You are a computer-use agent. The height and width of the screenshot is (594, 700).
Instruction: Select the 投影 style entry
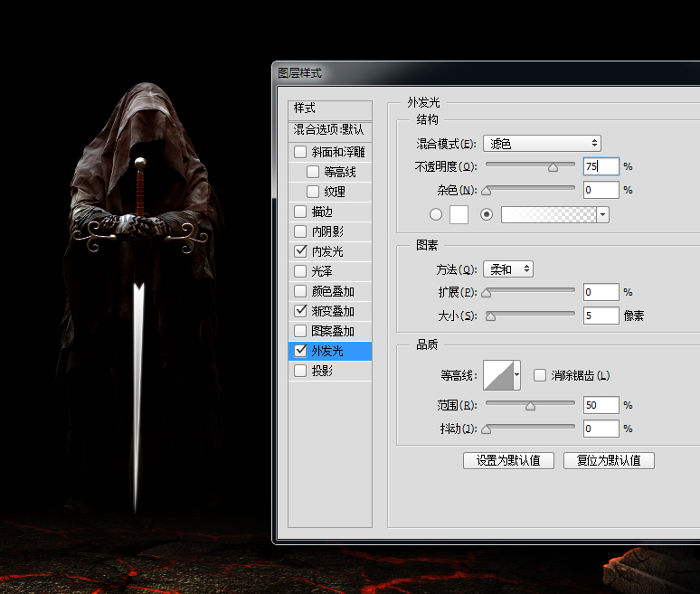323,371
